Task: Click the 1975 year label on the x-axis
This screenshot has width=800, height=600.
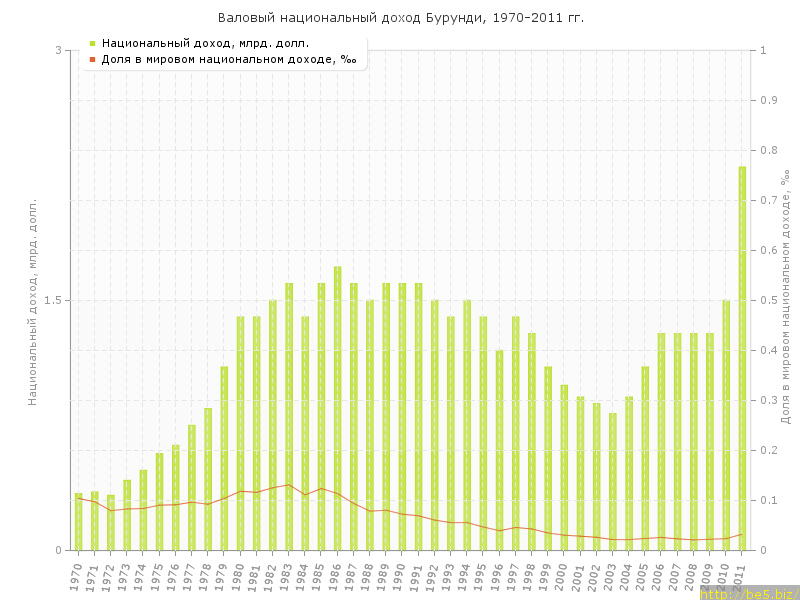Action: click(157, 577)
